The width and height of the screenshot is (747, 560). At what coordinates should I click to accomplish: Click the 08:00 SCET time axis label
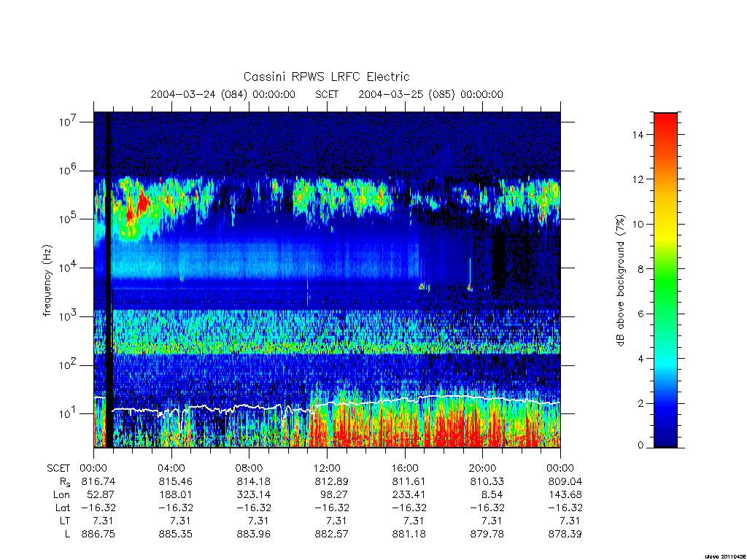pyautogui.click(x=249, y=468)
